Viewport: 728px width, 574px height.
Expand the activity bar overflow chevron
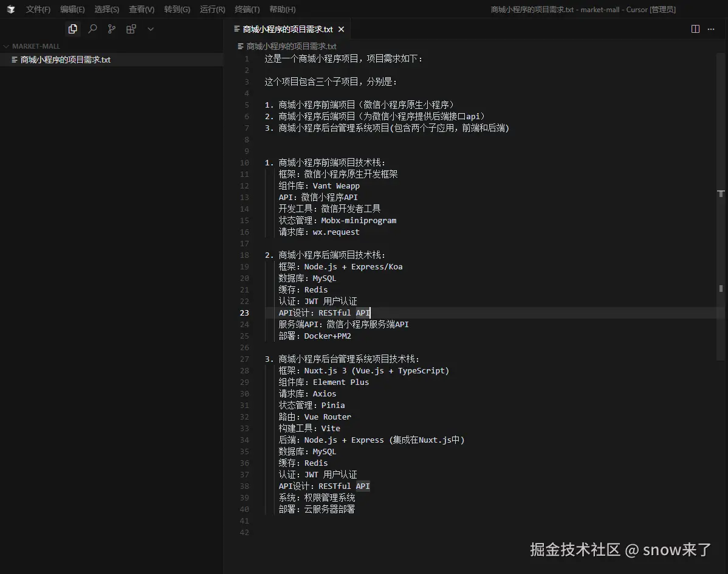tap(151, 29)
